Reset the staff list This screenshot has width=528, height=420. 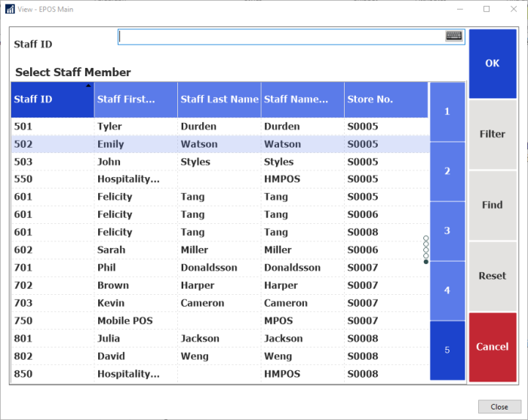pyautogui.click(x=493, y=276)
